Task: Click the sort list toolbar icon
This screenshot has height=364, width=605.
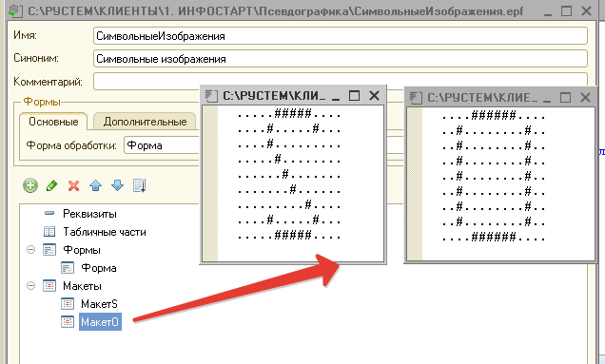Action: click(139, 186)
